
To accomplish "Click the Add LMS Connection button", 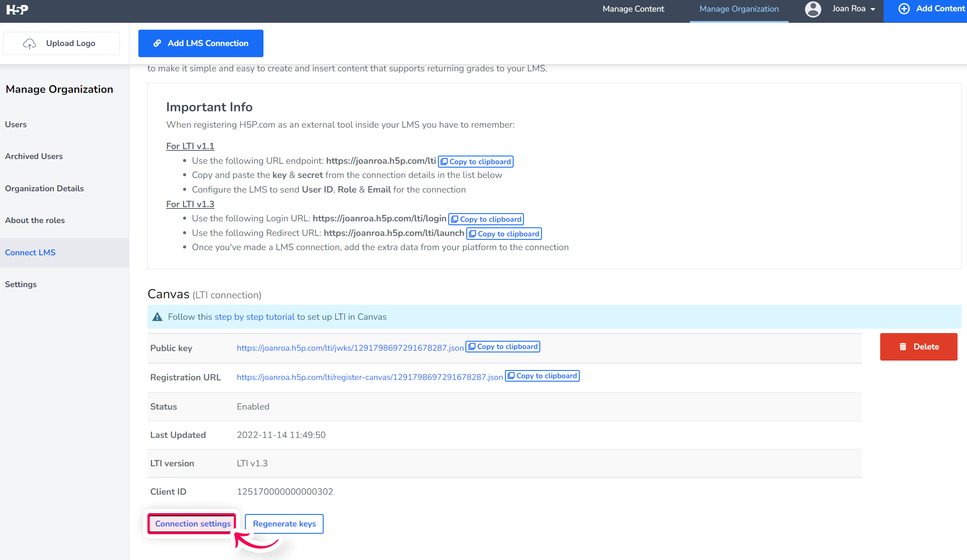I will tap(201, 43).
